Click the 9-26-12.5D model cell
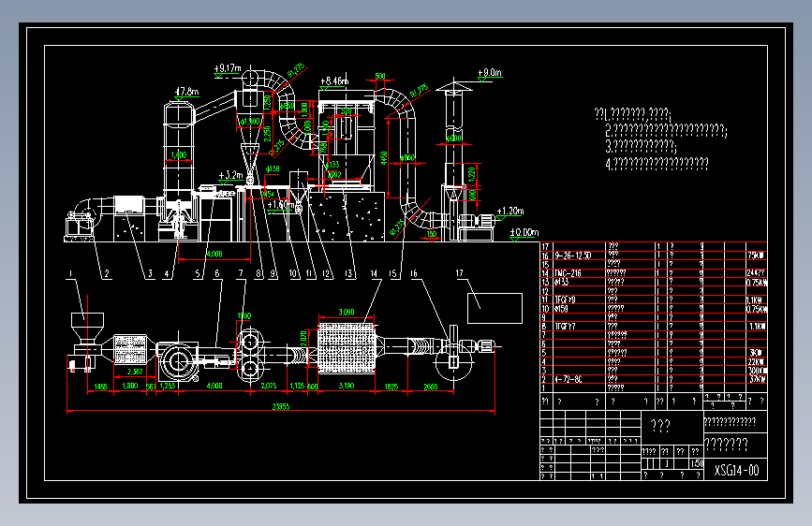Screen dimensions: 812x526 click(x=573, y=256)
